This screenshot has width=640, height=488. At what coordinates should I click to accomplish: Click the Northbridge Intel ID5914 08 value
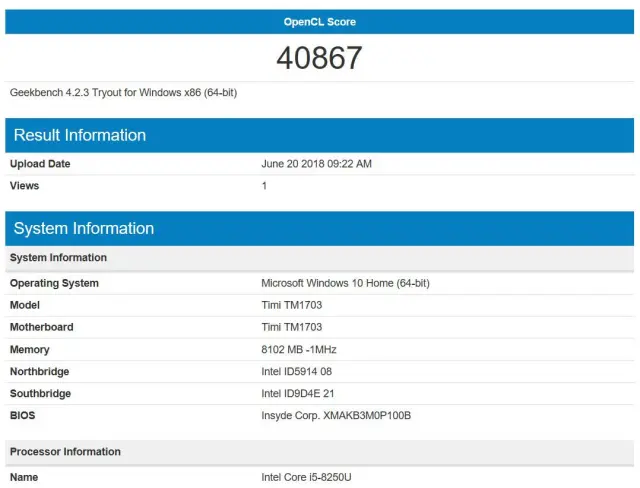tap(298, 372)
